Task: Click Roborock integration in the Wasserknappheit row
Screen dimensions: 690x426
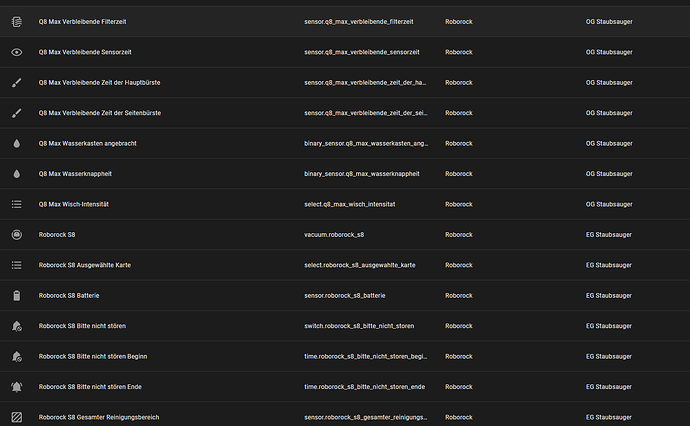Action: (459, 174)
